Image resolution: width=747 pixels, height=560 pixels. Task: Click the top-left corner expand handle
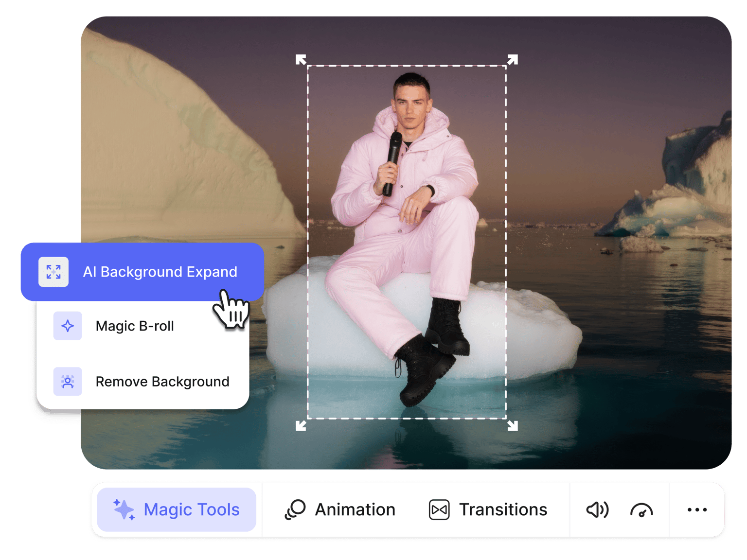[301, 60]
